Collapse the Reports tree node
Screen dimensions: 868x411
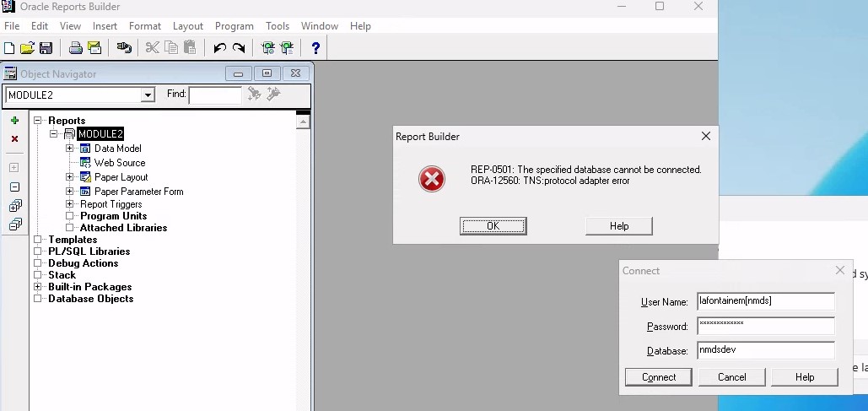coord(38,121)
